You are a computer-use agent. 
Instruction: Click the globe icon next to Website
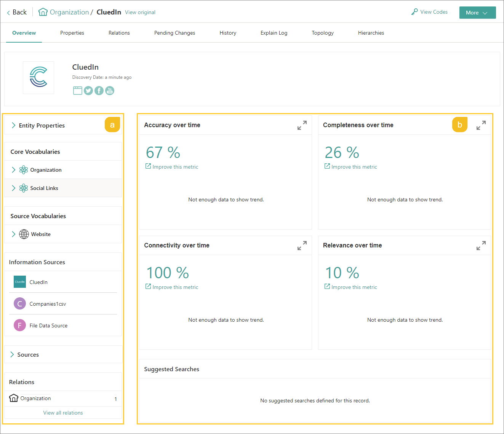point(24,234)
